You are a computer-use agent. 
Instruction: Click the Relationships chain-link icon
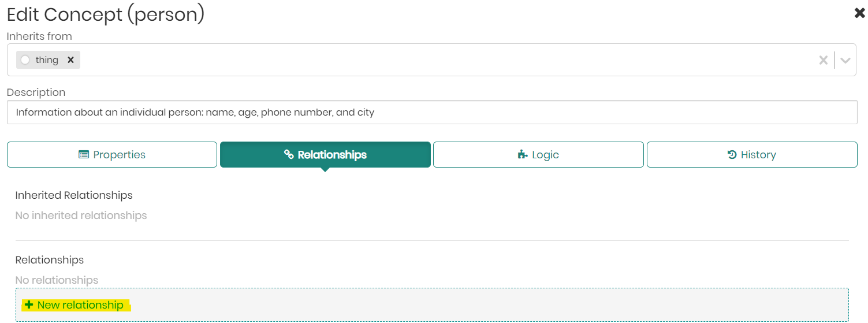289,155
